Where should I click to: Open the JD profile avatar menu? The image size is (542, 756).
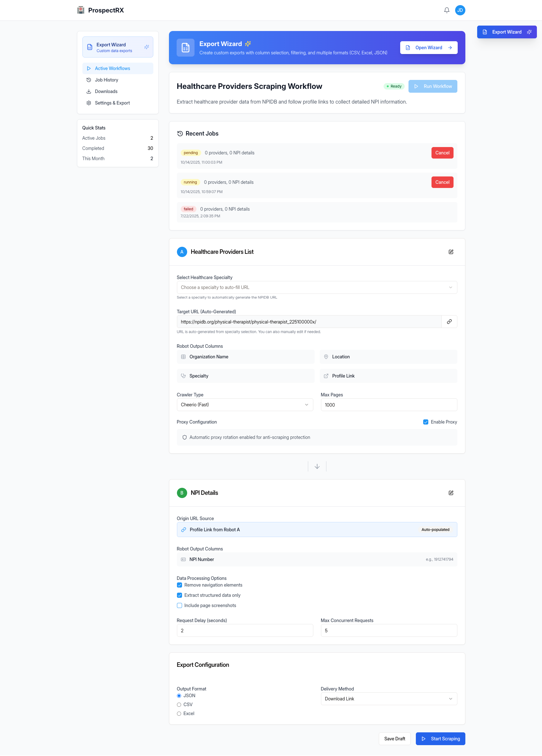click(460, 10)
